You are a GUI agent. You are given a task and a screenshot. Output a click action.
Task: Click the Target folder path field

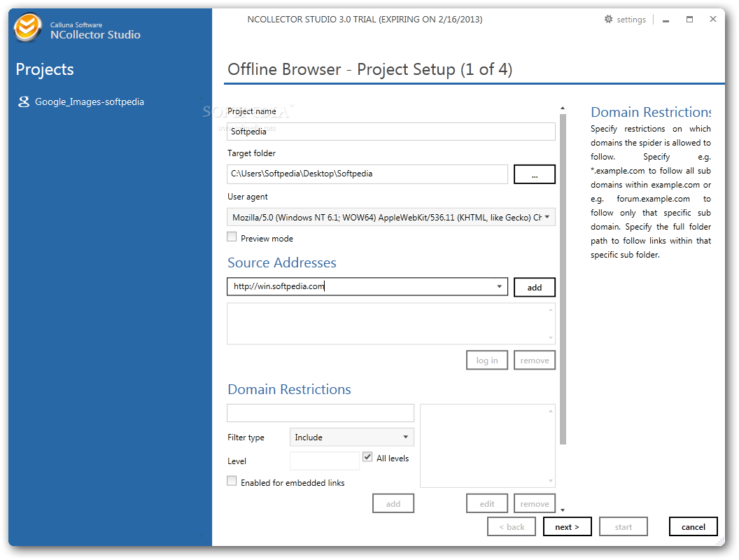[367, 174]
